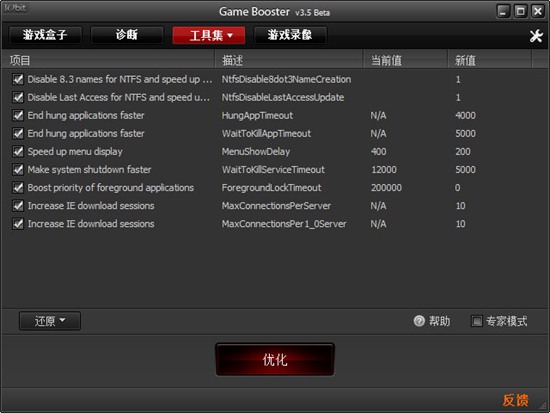Click the window resize grip corner

tap(544, 406)
